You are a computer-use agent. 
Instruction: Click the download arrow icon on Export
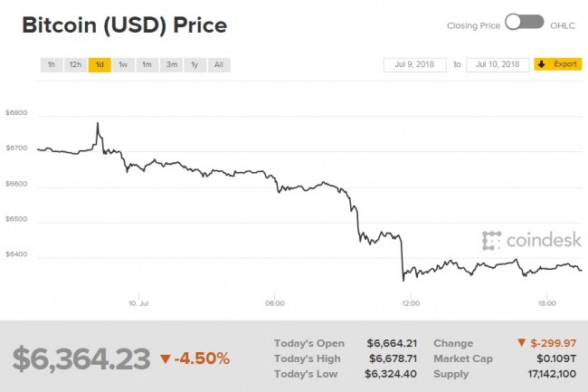(541, 64)
